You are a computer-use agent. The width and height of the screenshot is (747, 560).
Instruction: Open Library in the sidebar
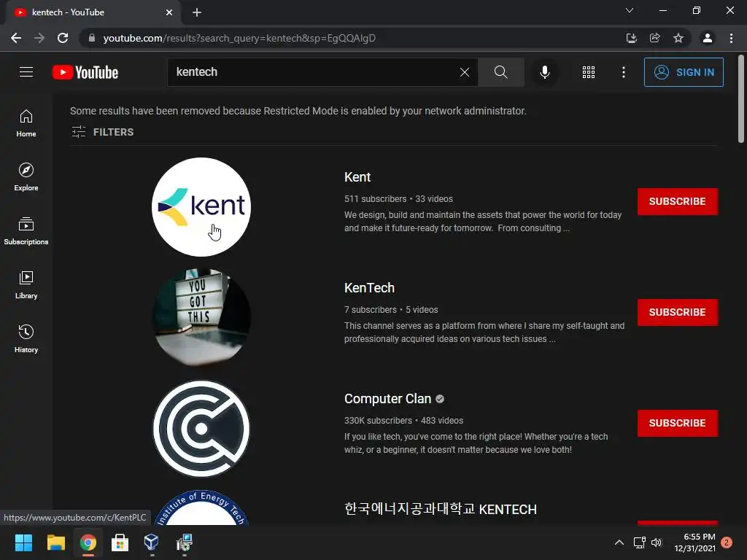26,285
